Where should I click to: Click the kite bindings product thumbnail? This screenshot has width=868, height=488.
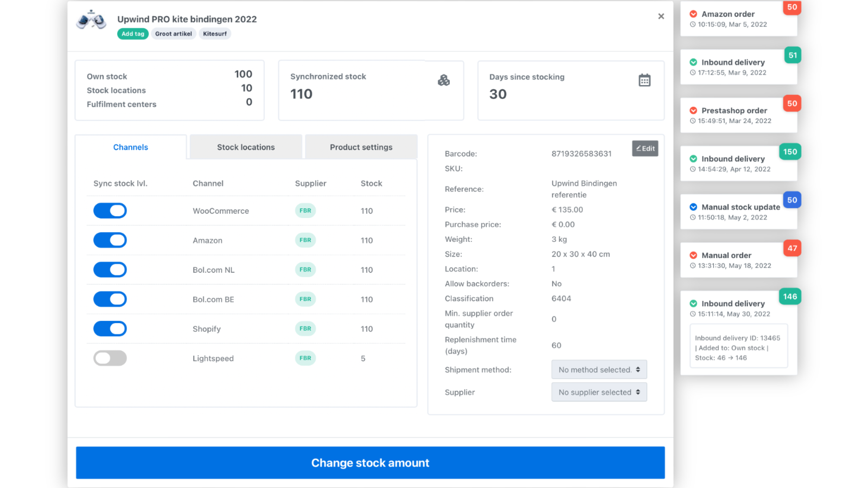coord(91,20)
